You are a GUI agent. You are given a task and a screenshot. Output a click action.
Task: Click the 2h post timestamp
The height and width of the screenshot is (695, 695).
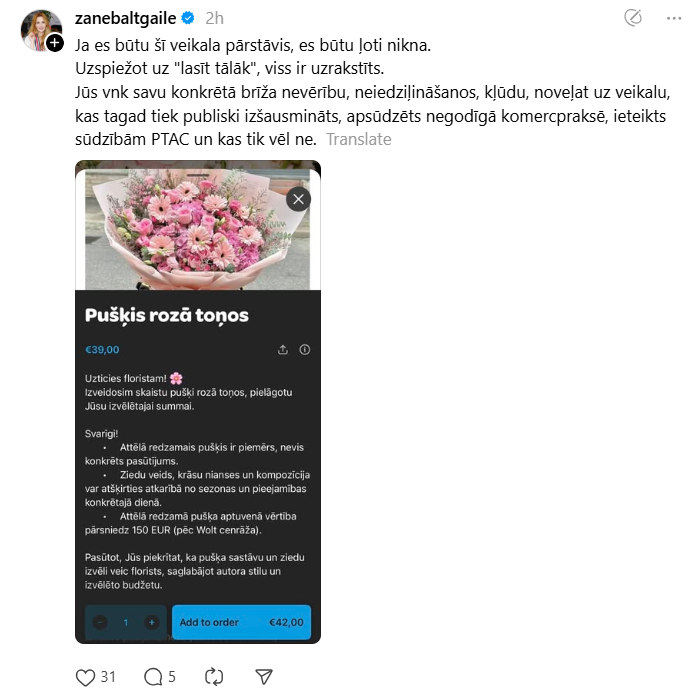tap(215, 18)
